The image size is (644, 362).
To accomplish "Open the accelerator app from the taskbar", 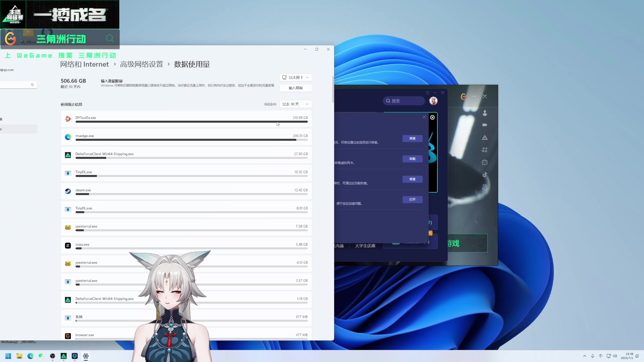I will (74, 356).
